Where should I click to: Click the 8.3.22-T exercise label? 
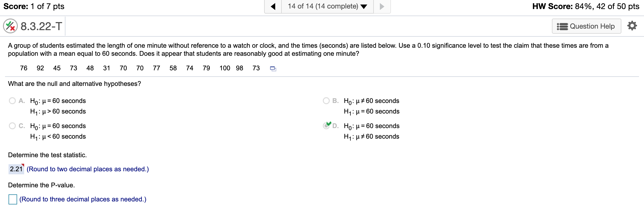point(41,25)
